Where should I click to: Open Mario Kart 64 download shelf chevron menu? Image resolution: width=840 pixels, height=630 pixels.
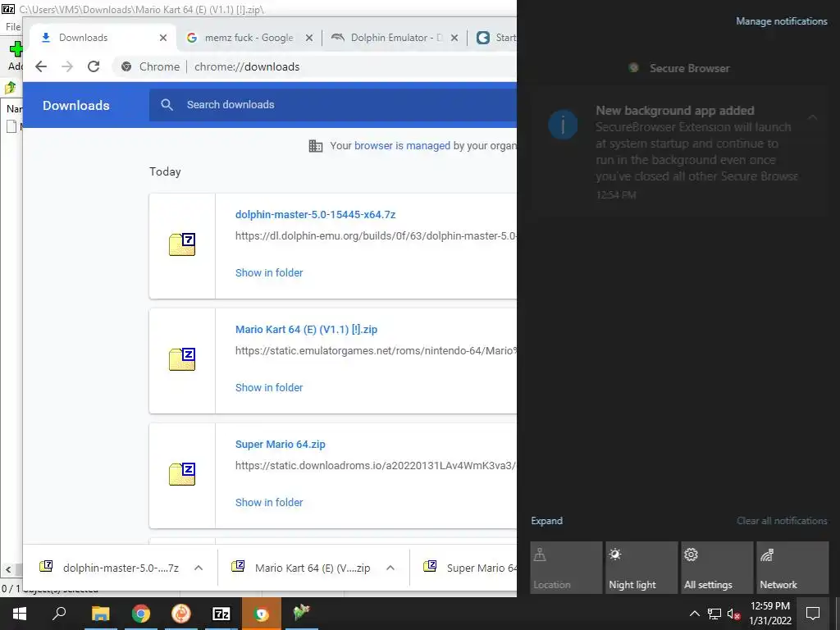(x=390, y=568)
